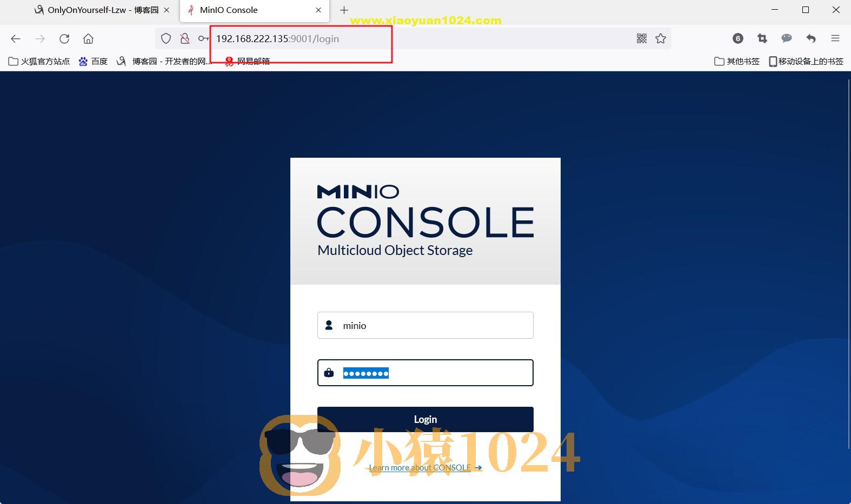Click the Login button
This screenshot has width=851, height=504.
pos(425,419)
